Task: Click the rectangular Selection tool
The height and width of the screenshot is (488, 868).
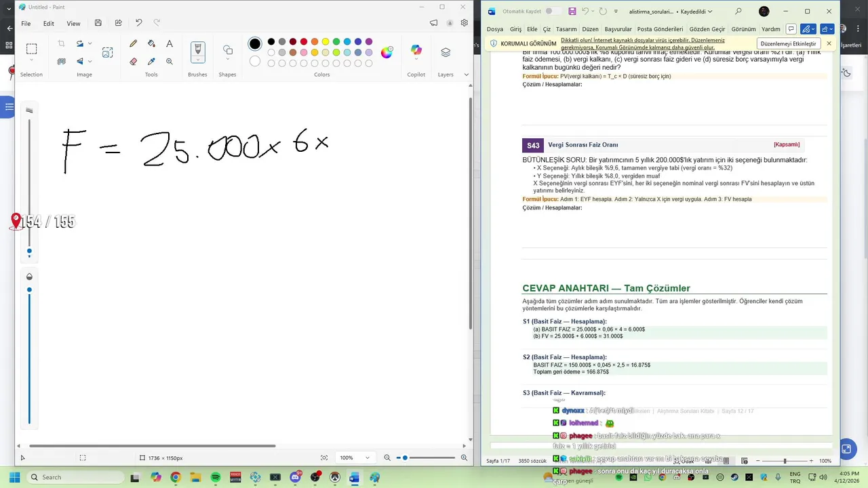Action: pos(31,49)
